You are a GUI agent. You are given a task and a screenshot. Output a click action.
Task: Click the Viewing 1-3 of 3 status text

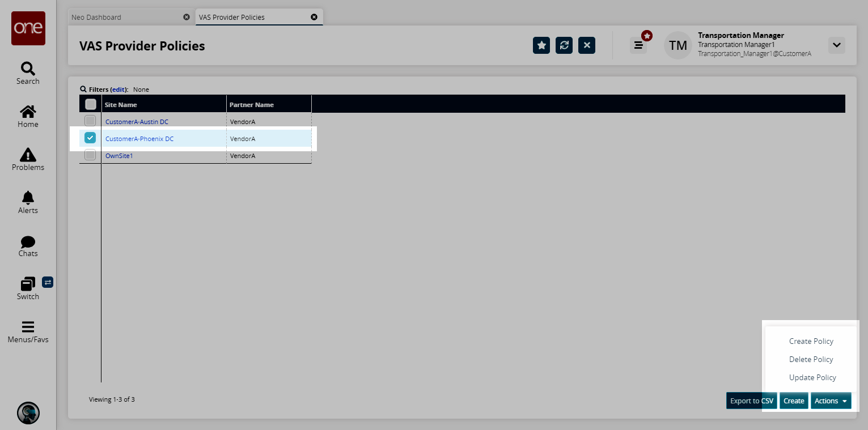click(x=112, y=399)
